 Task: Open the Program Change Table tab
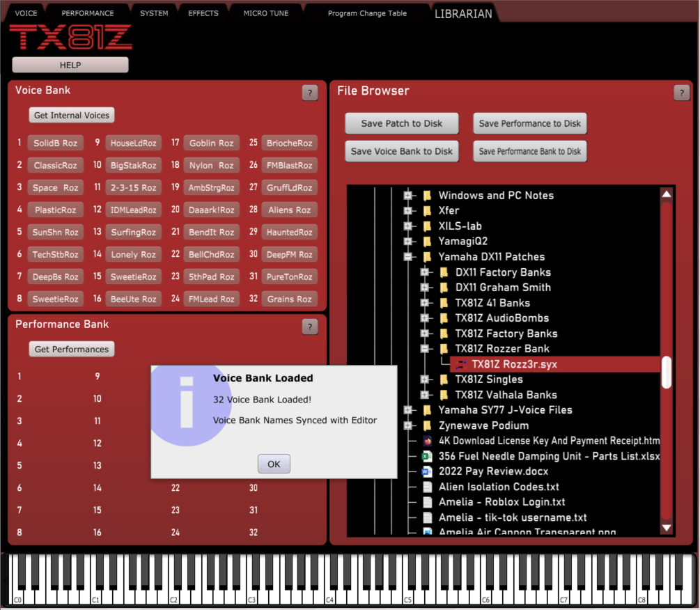(x=367, y=13)
